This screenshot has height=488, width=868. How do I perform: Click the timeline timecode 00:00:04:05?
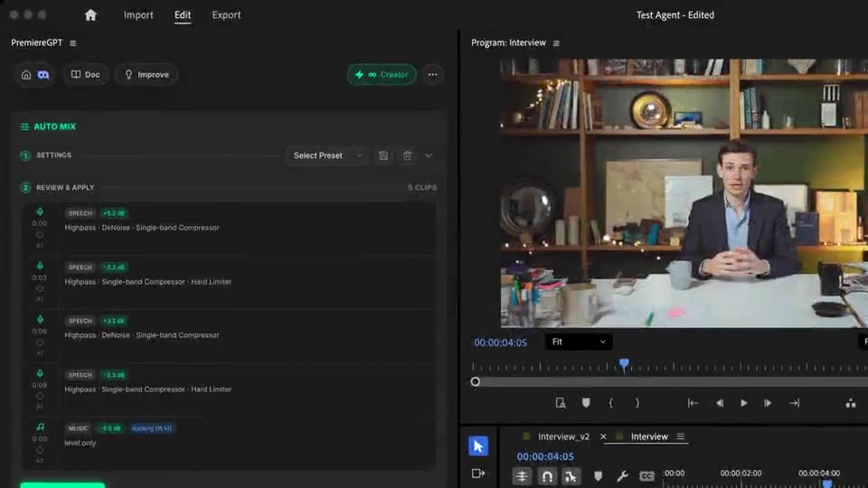(545, 457)
